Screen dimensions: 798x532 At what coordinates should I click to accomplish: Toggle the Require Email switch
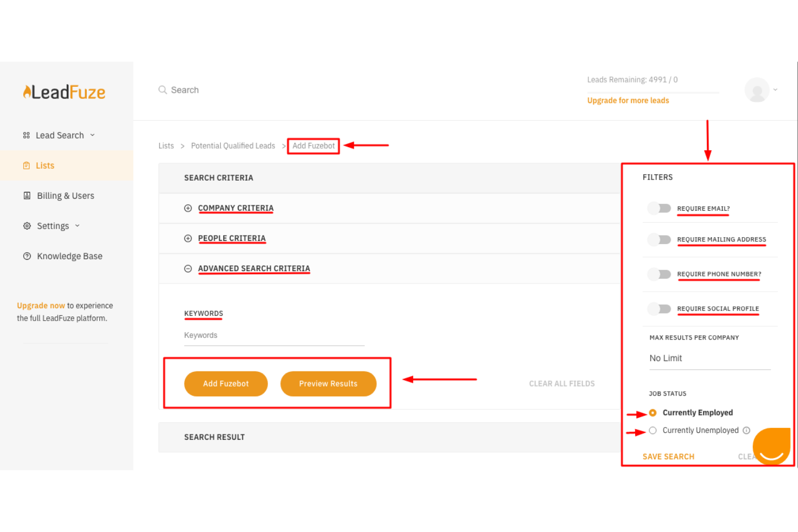(x=659, y=208)
